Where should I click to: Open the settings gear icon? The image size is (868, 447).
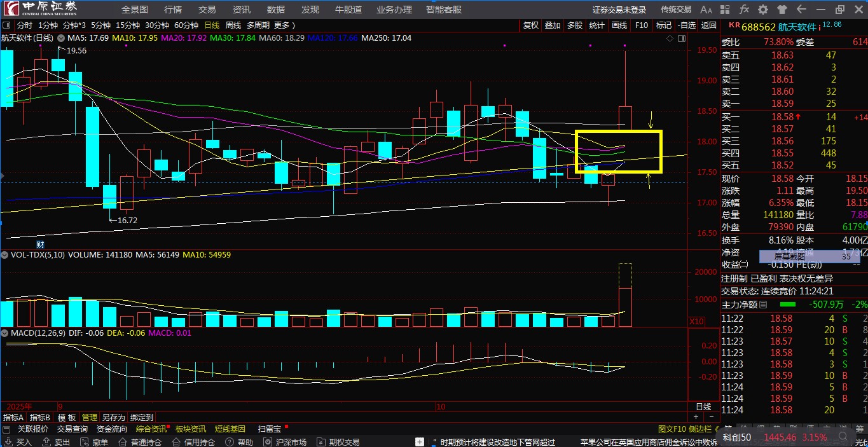click(763, 10)
